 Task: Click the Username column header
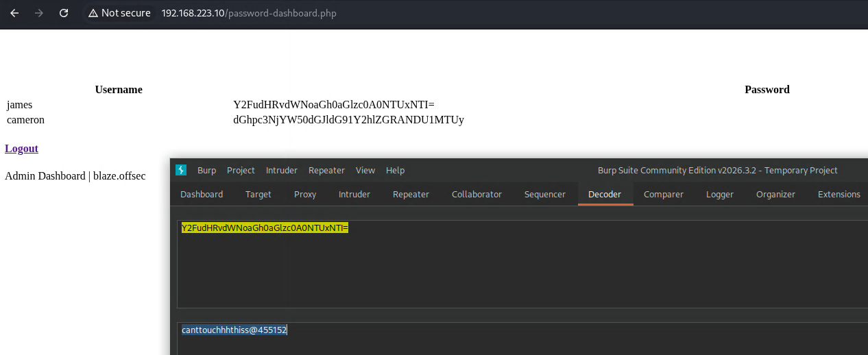pos(119,90)
